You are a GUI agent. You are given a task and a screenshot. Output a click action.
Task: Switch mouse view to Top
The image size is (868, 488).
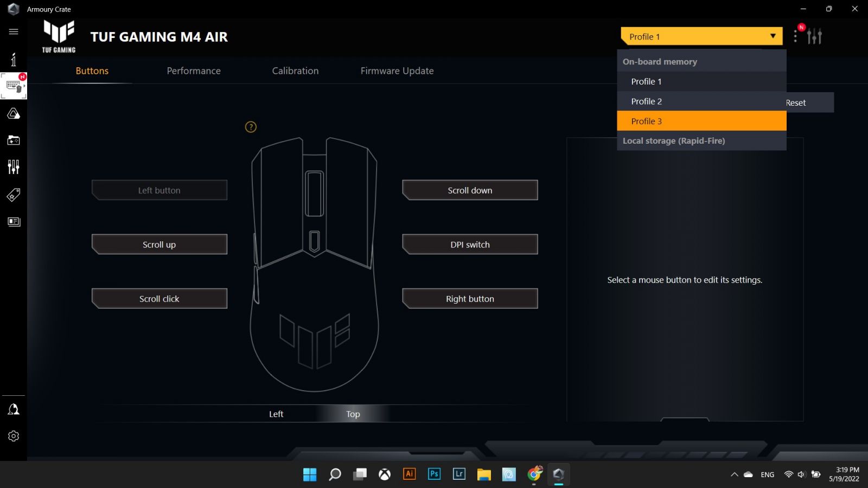coord(353,414)
